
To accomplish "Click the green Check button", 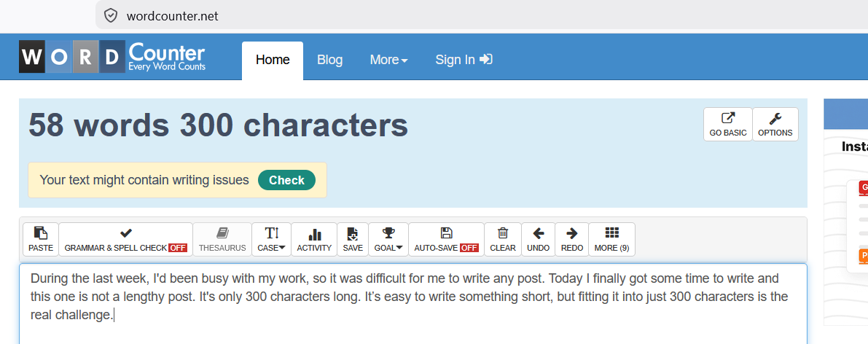I will coord(286,180).
